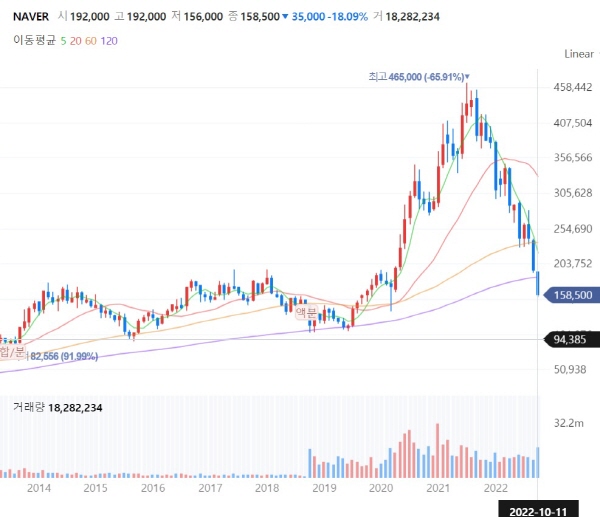Click the 158,500 current price tag
This screenshot has width=600, height=517.
click(572, 295)
